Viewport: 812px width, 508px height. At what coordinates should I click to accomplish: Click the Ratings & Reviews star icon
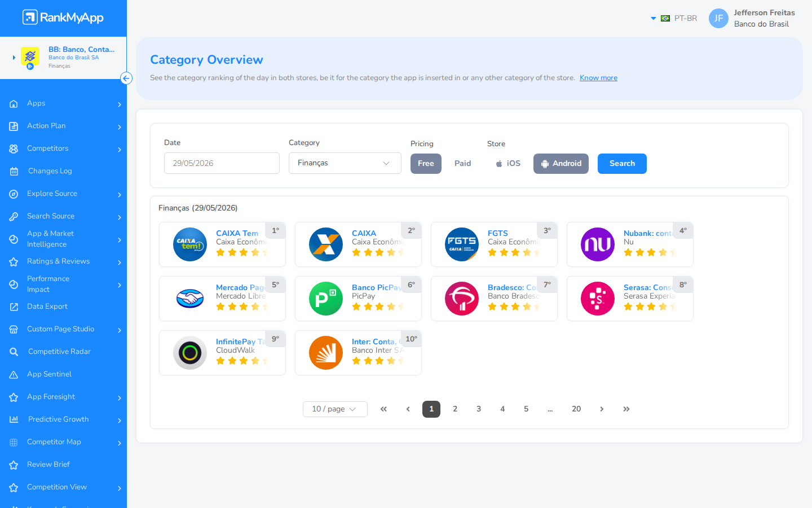coord(14,262)
